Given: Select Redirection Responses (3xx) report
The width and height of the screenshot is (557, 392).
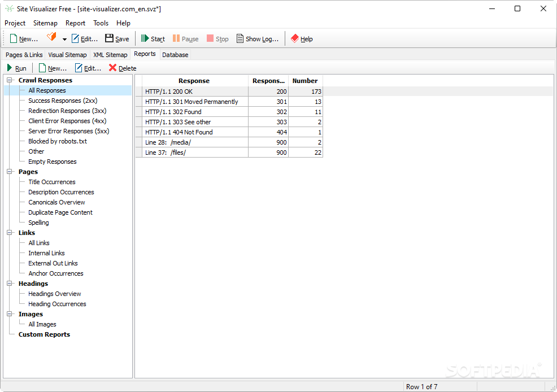Looking at the screenshot, I should 67,111.
